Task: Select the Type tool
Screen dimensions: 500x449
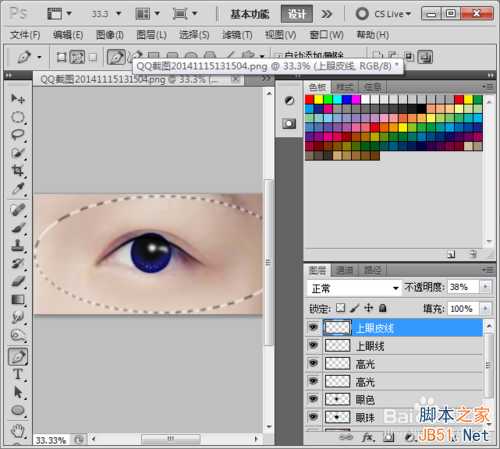Action: point(18,374)
